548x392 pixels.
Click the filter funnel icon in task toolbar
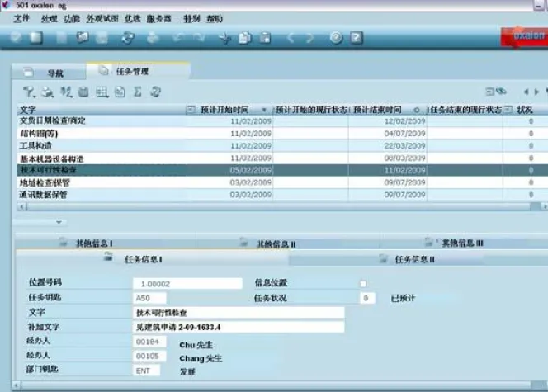pos(28,92)
